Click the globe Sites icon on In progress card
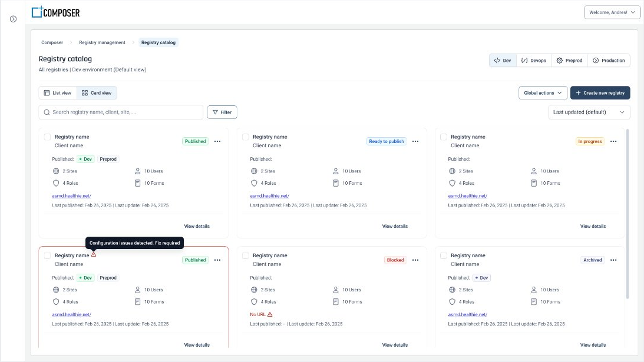 coord(452,171)
